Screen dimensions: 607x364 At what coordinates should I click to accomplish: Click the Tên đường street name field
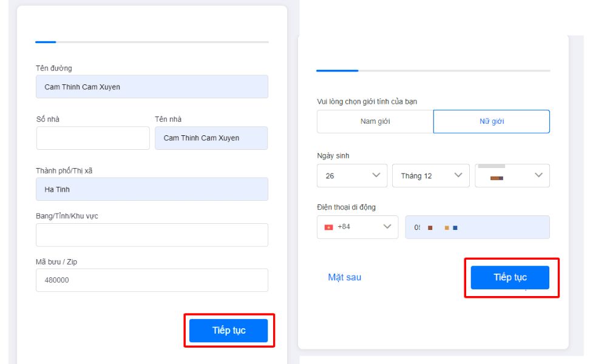152,87
